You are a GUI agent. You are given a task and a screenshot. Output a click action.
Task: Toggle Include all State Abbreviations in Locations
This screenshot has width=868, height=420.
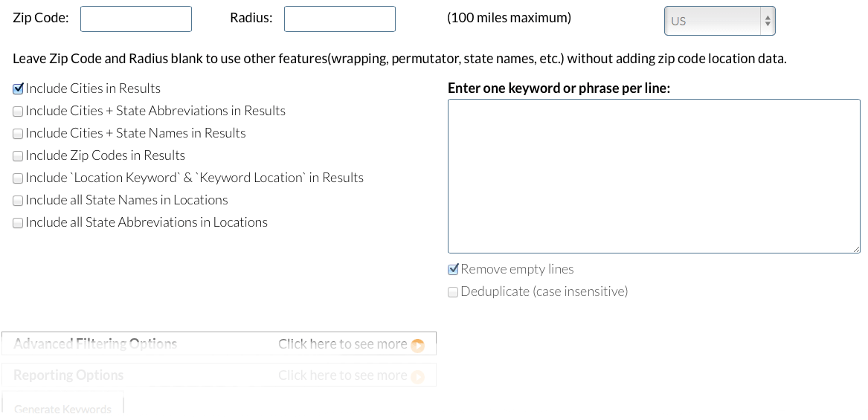coord(18,223)
